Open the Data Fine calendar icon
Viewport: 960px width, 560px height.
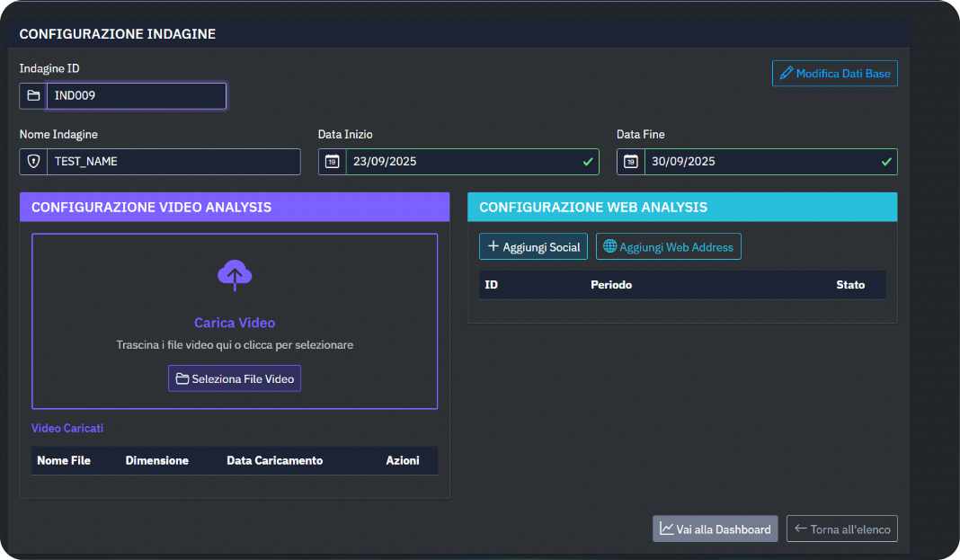coord(630,162)
